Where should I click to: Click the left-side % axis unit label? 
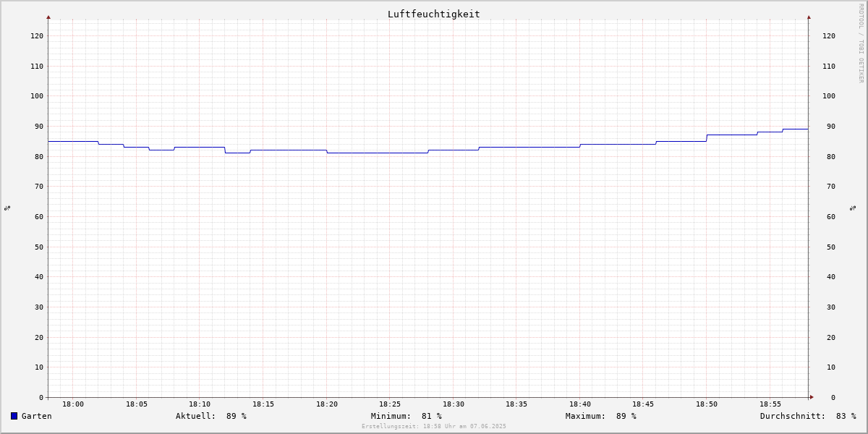point(7,208)
